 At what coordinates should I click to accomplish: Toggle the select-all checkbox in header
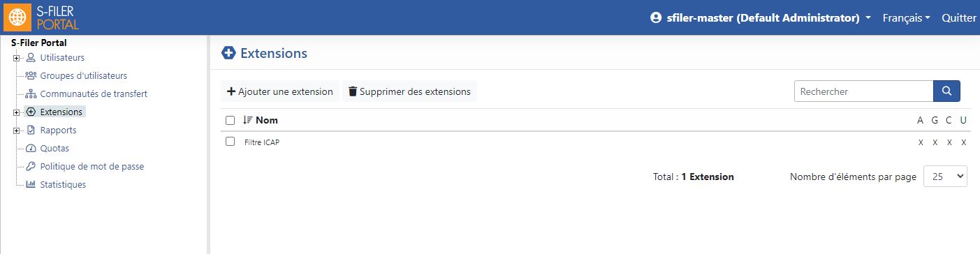point(231,120)
